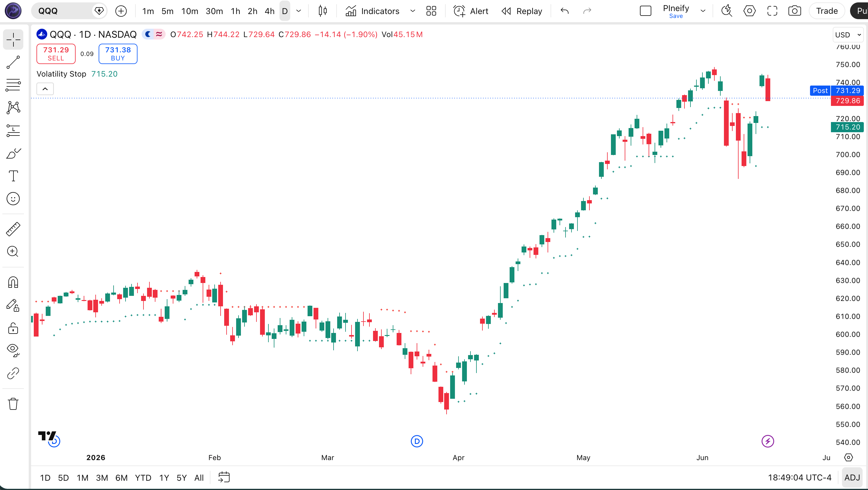The height and width of the screenshot is (490, 868).
Task: Toggle hide all drawings eye icon
Action: [x=13, y=350]
